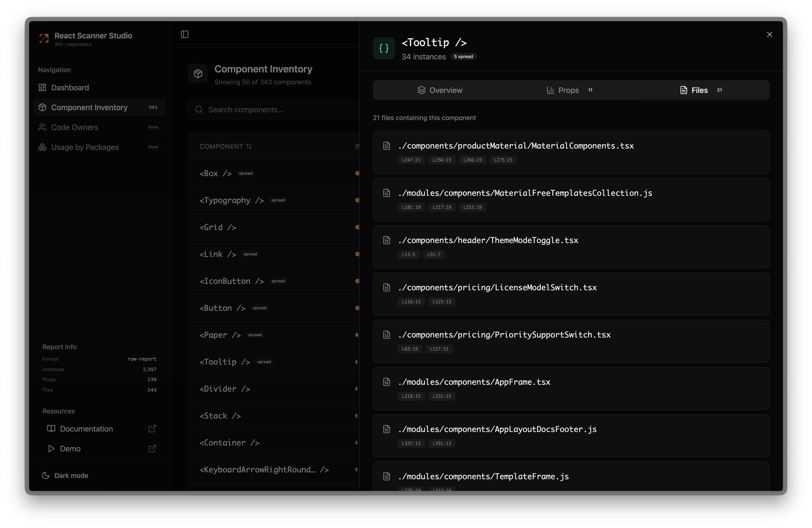Image resolution: width=812 pixels, height=528 pixels.
Task: Click the L247:21 line badge
Action: (411, 160)
